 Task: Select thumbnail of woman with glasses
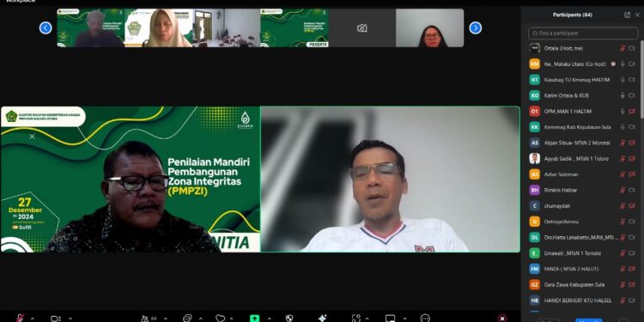(429, 28)
